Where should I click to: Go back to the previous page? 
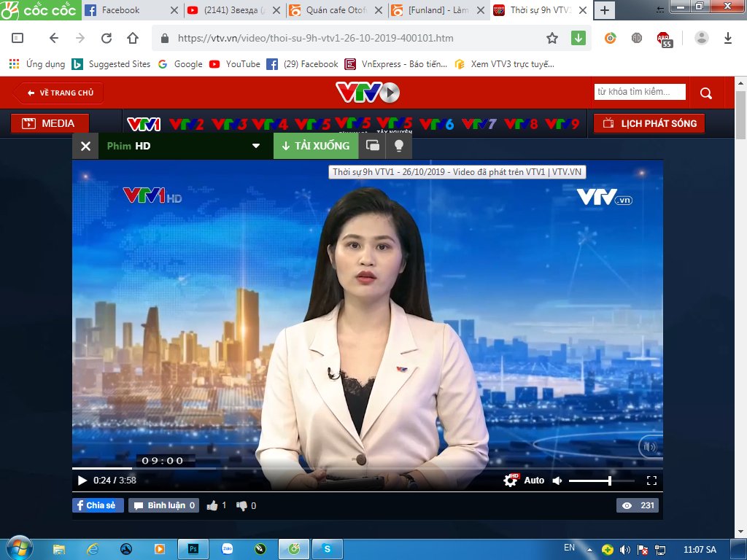(54, 38)
